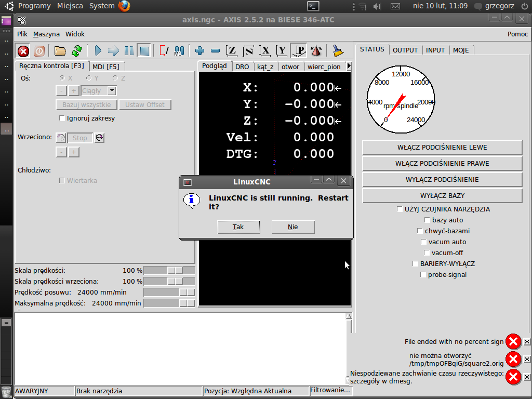This screenshot has height=399, width=532.
Task: Start spindle counterclockwise icon left of Stop
Action: click(61, 138)
